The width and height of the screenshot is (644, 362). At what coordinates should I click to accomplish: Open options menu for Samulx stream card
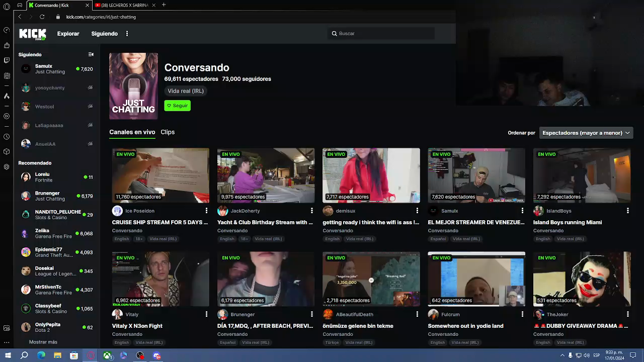click(522, 211)
